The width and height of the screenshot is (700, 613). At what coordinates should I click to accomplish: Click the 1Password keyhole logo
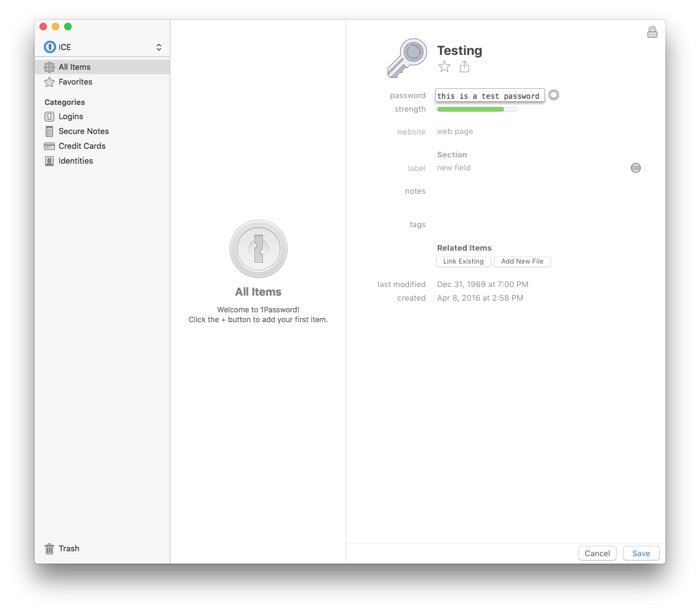coord(259,249)
